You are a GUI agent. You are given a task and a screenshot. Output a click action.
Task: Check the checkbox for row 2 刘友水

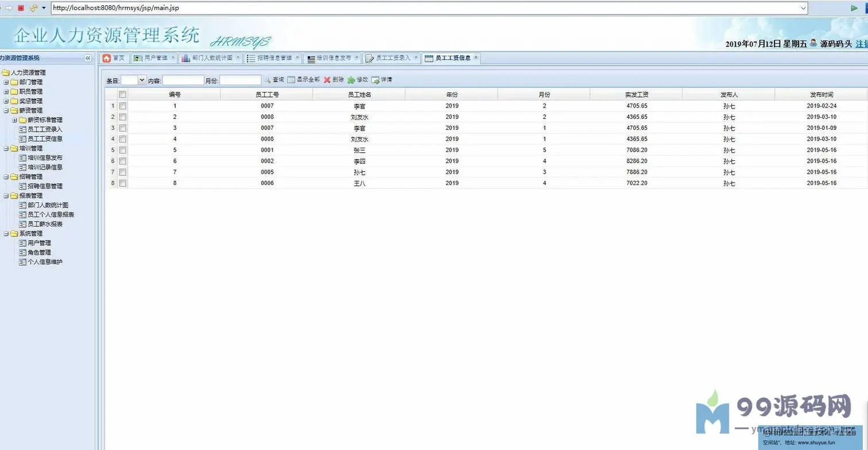pyautogui.click(x=122, y=117)
